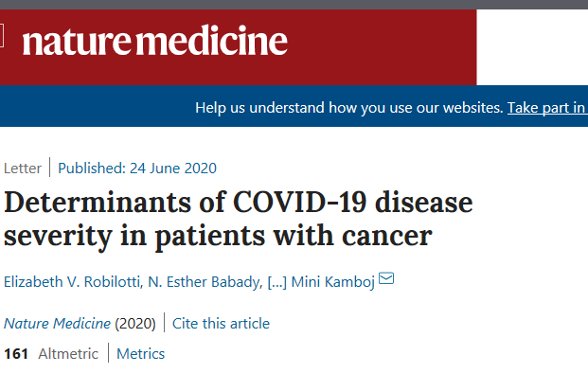Viewport: 588px width, 391px height.
Task: Click the 'Letter' article type label
Action: (23, 169)
